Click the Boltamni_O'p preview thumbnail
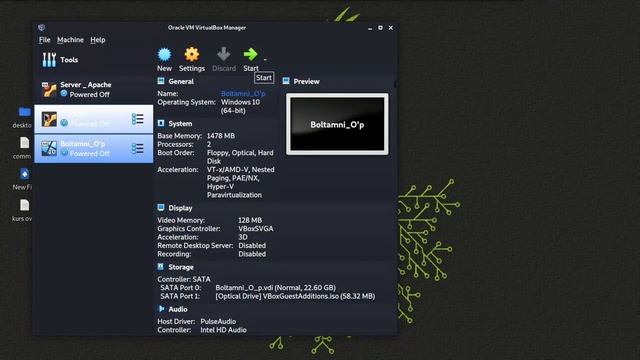 coord(337,124)
